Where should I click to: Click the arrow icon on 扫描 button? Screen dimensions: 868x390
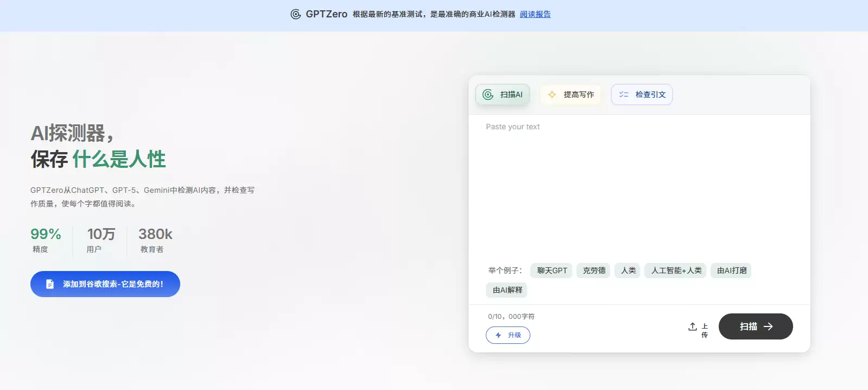pyautogui.click(x=768, y=326)
